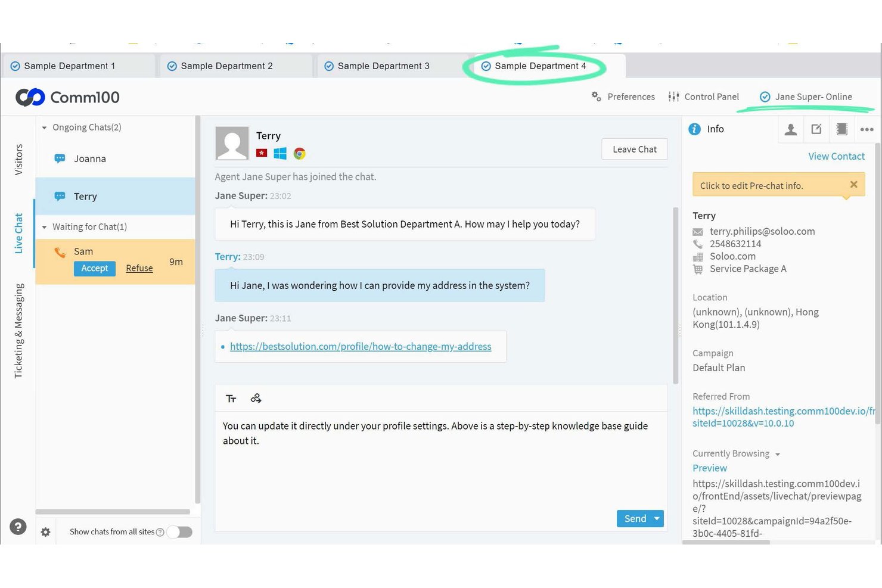Click the chat list settings gear

(46, 532)
